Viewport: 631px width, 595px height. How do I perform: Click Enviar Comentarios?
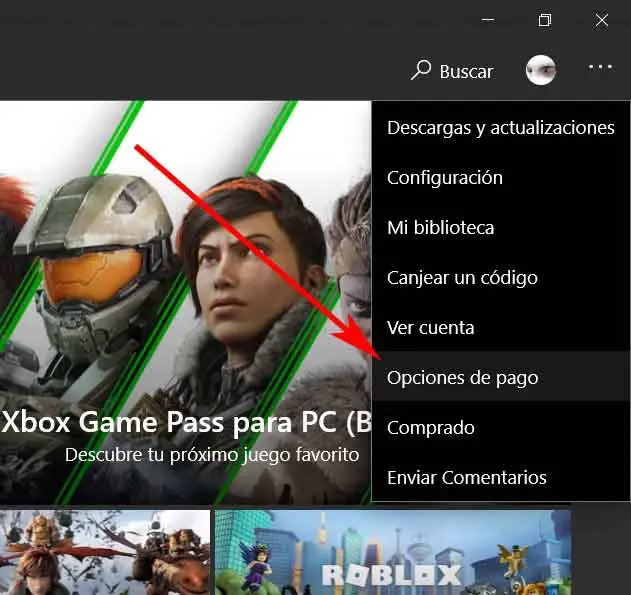tap(501, 477)
